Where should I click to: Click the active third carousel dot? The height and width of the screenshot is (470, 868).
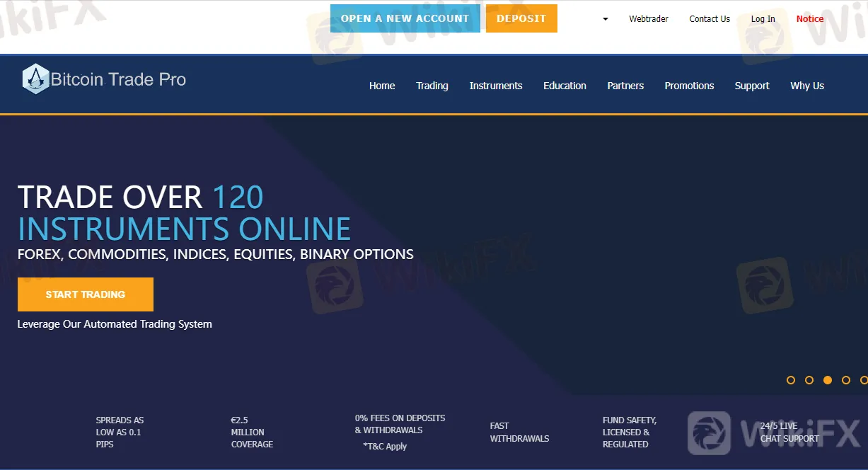click(x=828, y=380)
